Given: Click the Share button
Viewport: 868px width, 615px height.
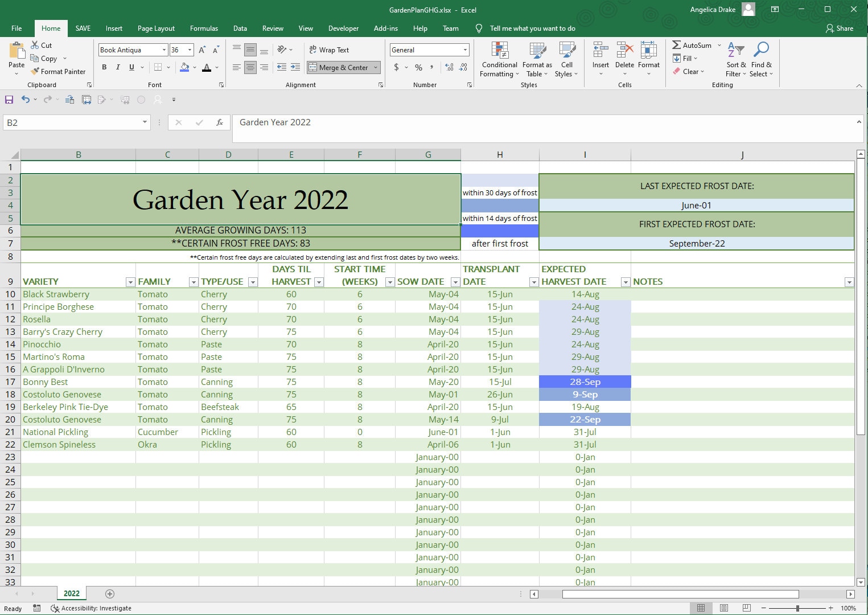Looking at the screenshot, I should point(840,28).
